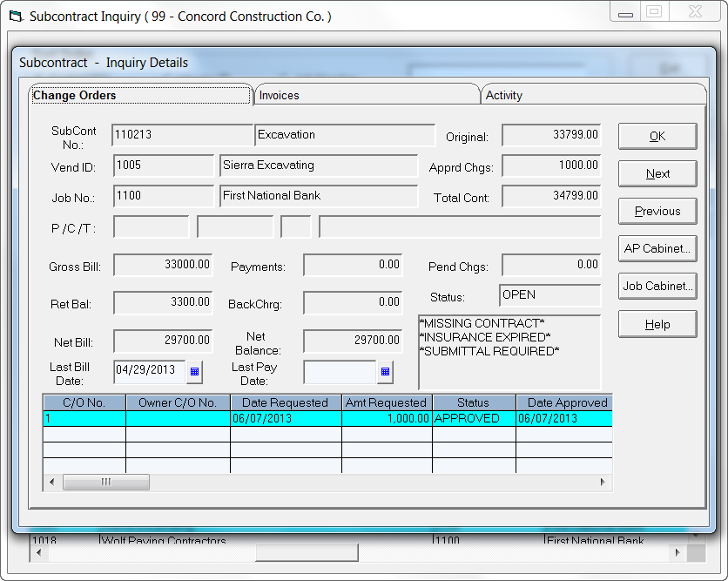728x581 pixels.
Task: Click the change orders horizontal scrollbar thumb
Action: coord(105,482)
